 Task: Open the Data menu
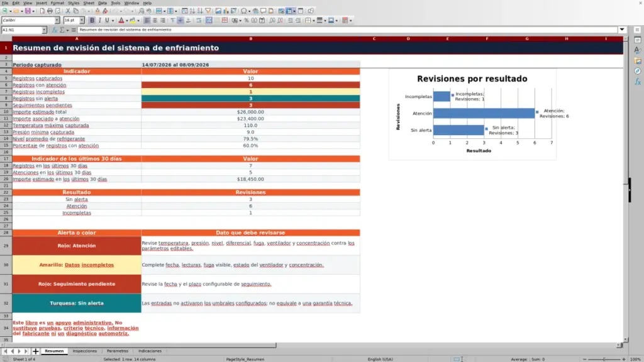pyautogui.click(x=103, y=3)
